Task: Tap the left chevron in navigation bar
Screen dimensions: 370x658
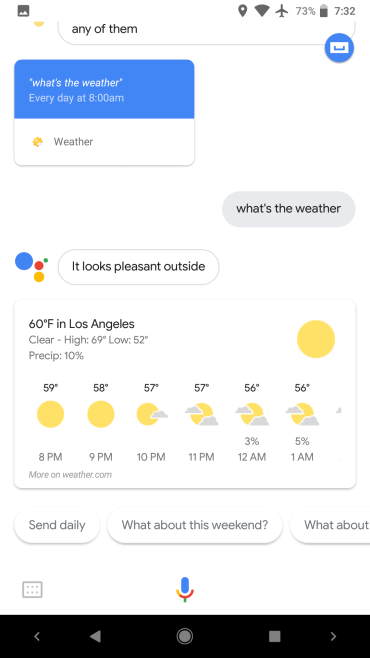Action: click(x=36, y=636)
